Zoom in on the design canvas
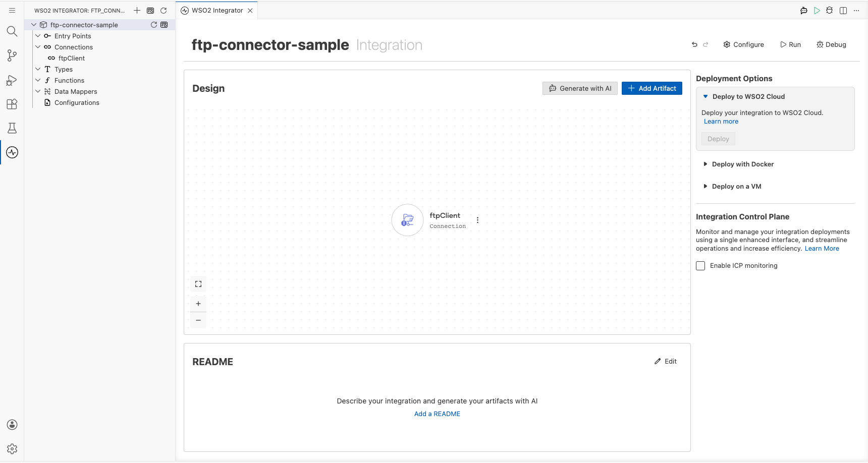 (x=198, y=304)
